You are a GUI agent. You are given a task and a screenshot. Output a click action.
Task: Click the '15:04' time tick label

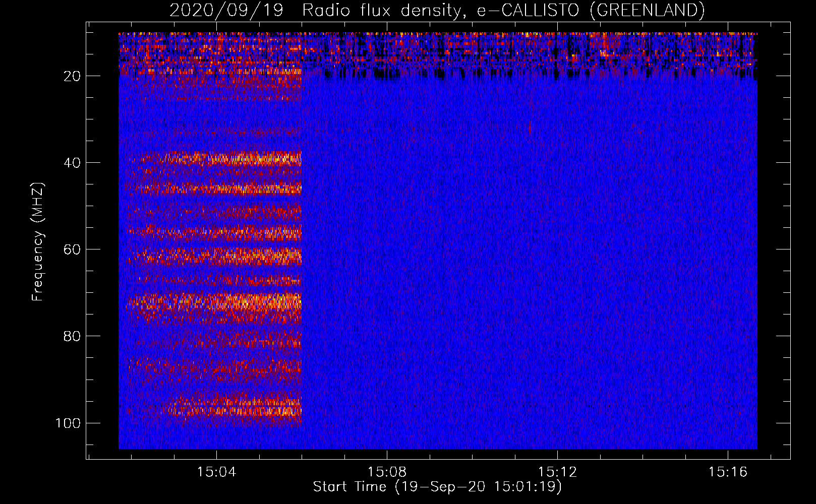coord(216,472)
